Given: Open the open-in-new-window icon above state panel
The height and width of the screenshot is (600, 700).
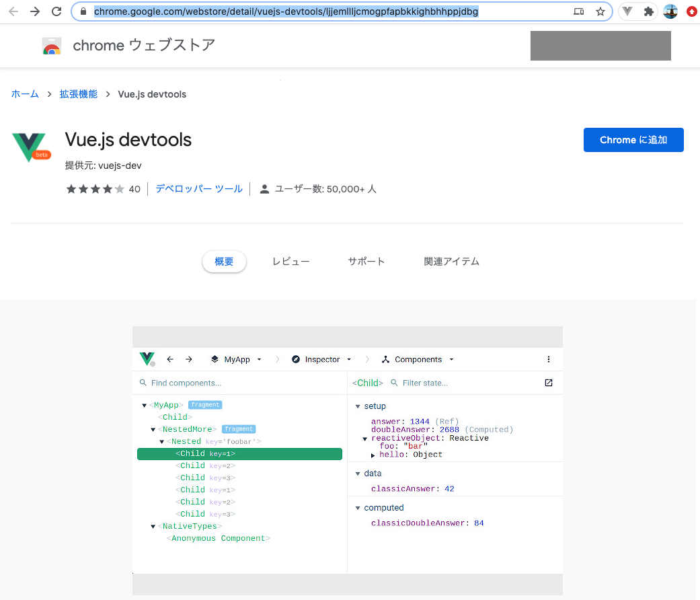Looking at the screenshot, I should [x=548, y=382].
